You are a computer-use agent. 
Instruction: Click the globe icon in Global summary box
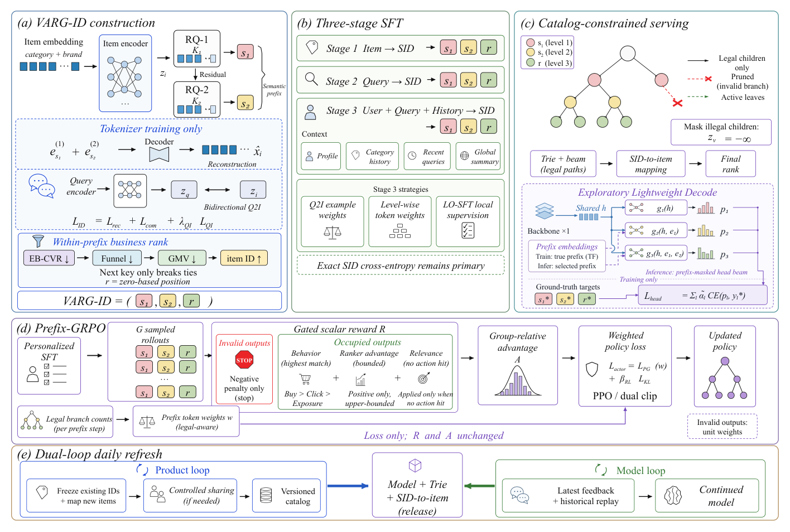point(464,156)
